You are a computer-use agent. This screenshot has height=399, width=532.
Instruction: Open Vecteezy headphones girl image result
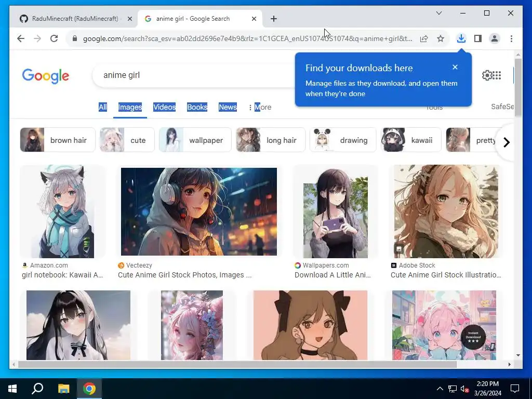click(x=199, y=211)
